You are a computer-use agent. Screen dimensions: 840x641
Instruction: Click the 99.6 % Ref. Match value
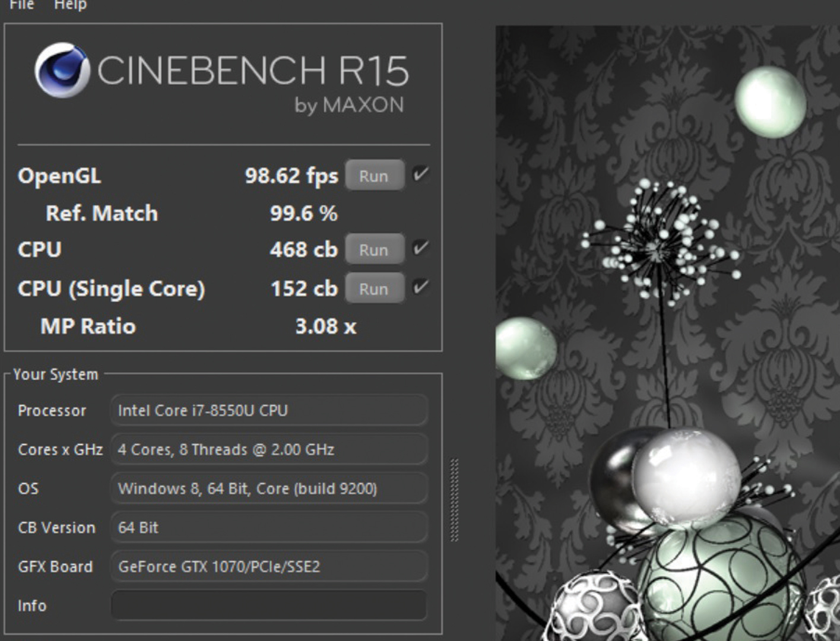(x=303, y=213)
